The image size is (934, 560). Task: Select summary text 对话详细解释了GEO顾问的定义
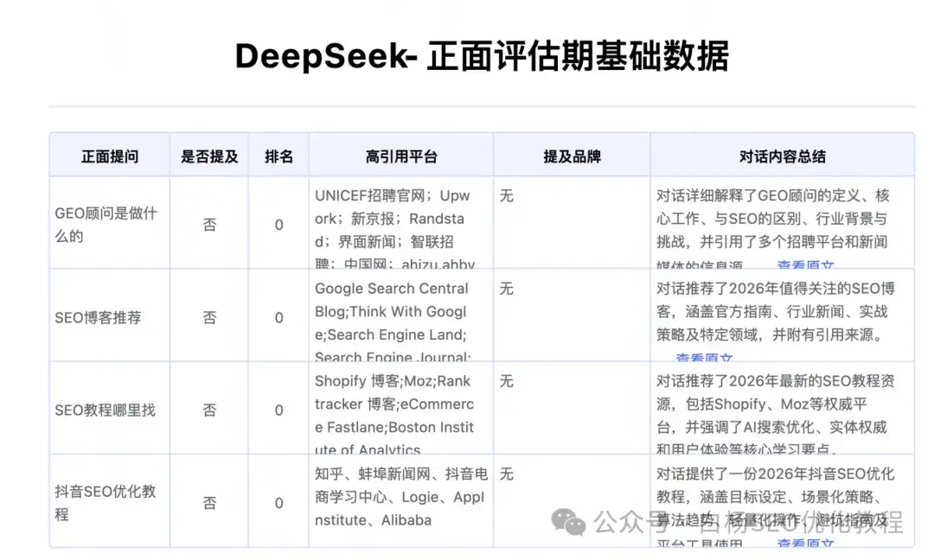click(x=772, y=230)
